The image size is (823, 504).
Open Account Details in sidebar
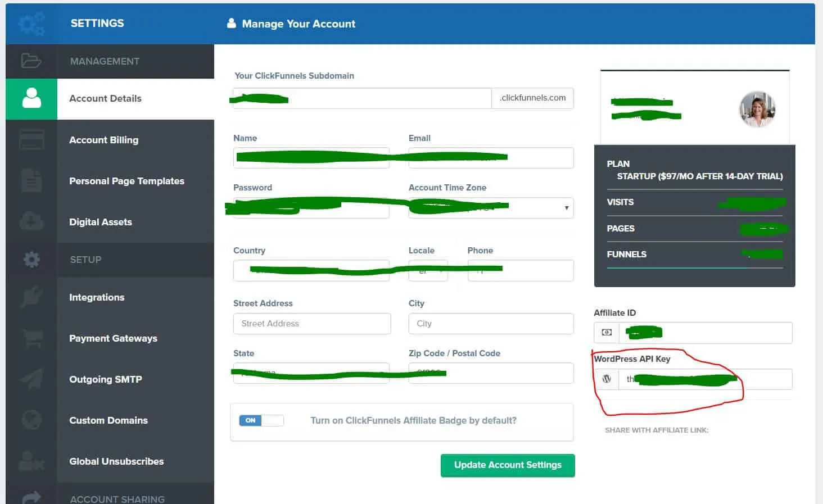coord(135,99)
